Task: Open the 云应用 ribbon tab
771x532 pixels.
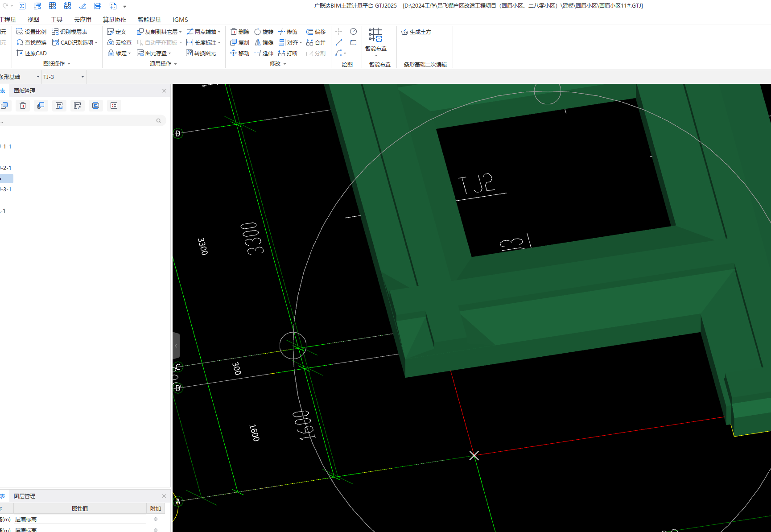Action: pos(83,20)
